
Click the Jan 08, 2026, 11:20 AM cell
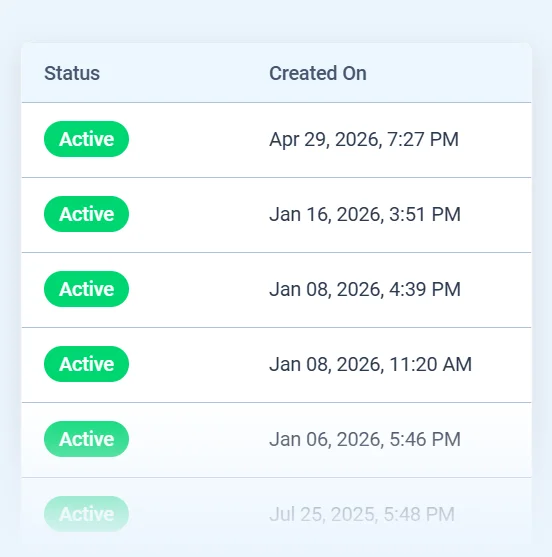[370, 364]
